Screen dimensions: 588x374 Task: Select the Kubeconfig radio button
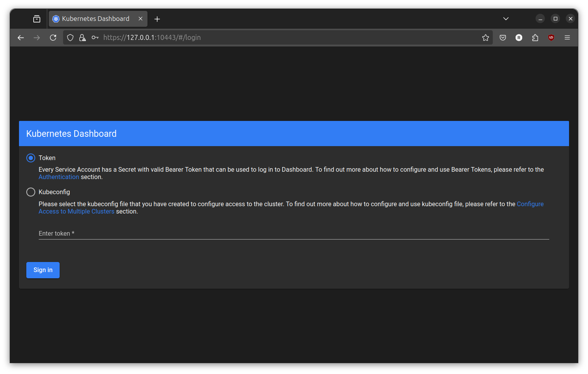tap(31, 192)
